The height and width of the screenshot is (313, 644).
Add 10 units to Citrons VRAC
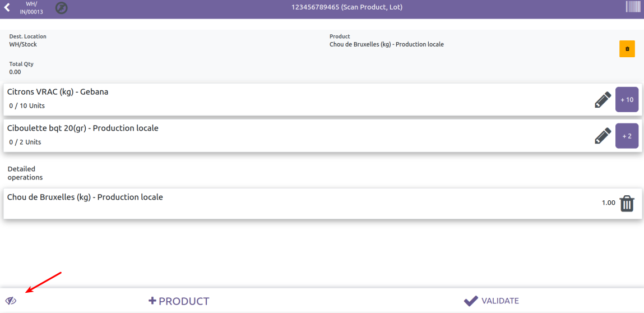[627, 100]
